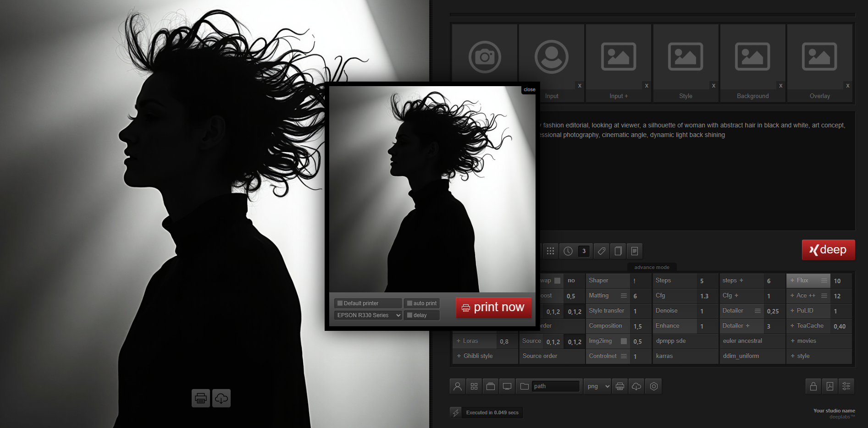Open the png format dropdown
868x428 pixels.
597,386
